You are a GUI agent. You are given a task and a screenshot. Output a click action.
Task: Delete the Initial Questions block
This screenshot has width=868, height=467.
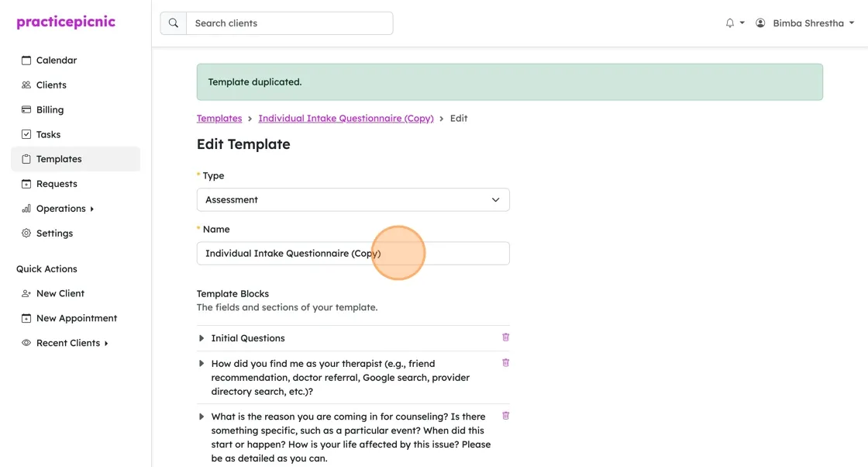[505, 337]
